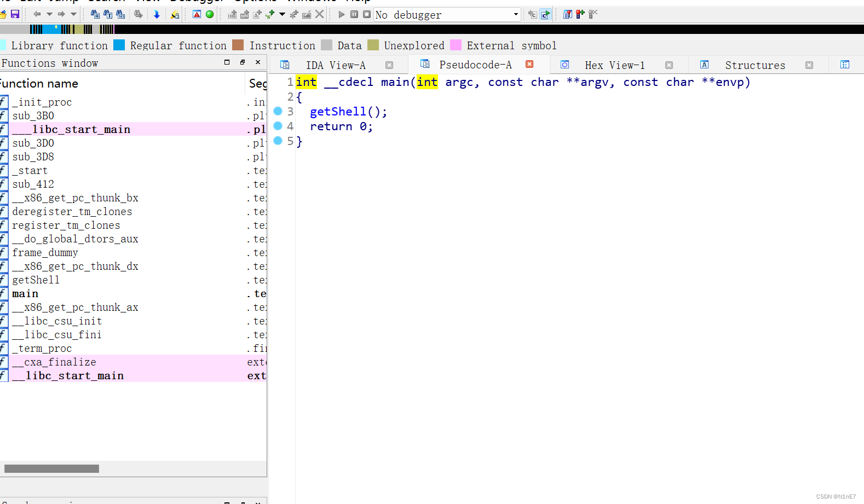The height and width of the screenshot is (504, 864).
Task: Click the convert to code icon
Action: click(232, 14)
